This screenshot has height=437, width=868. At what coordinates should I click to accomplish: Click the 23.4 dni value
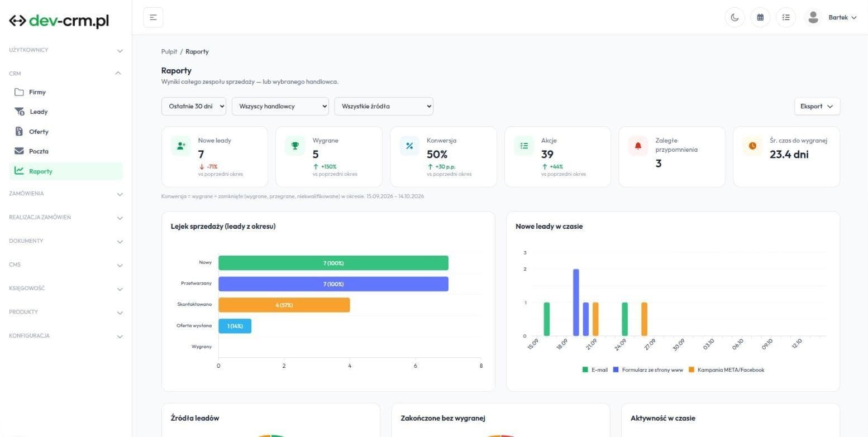(x=789, y=155)
